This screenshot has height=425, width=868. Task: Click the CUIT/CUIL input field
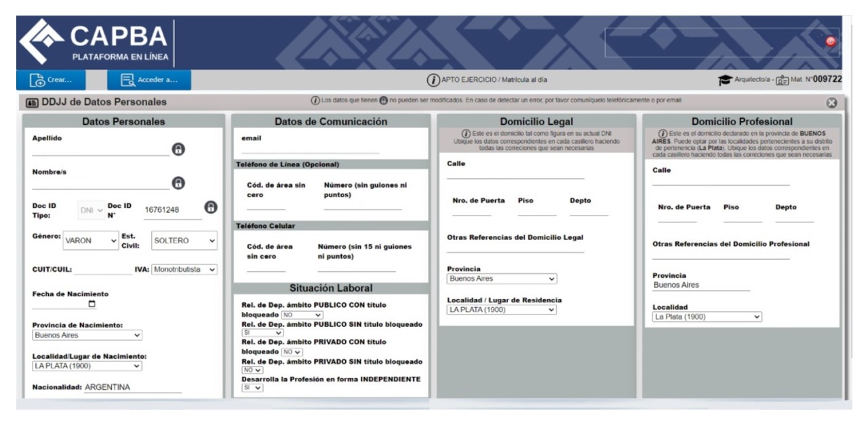click(102, 270)
